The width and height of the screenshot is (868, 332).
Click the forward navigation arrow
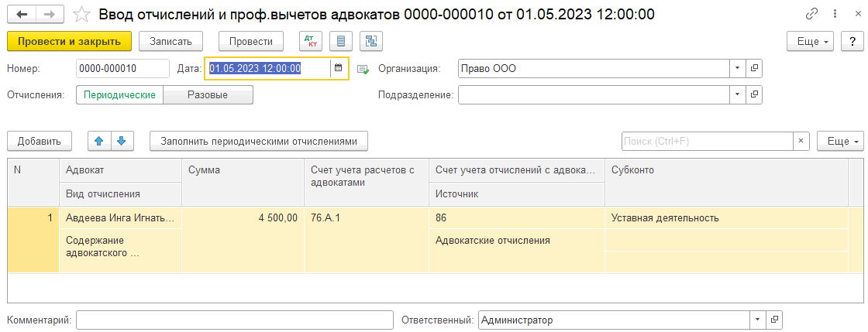pyautogui.click(x=49, y=14)
